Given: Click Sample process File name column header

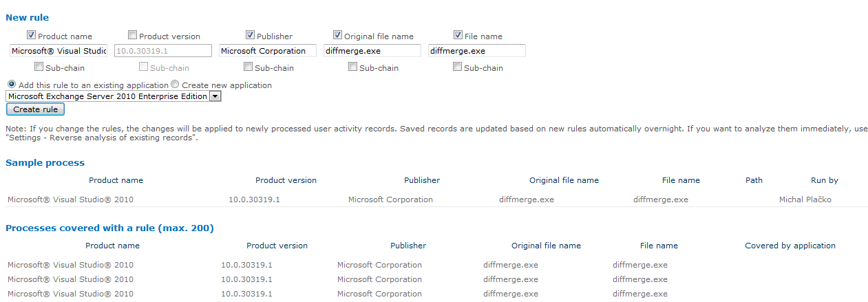Looking at the screenshot, I should click(681, 180).
